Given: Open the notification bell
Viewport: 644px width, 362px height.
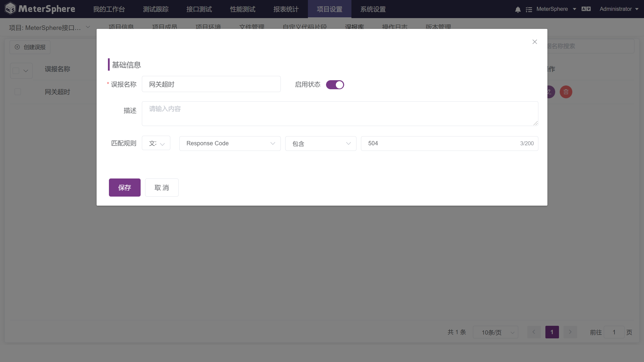Looking at the screenshot, I should pyautogui.click(x=517, y=9).
